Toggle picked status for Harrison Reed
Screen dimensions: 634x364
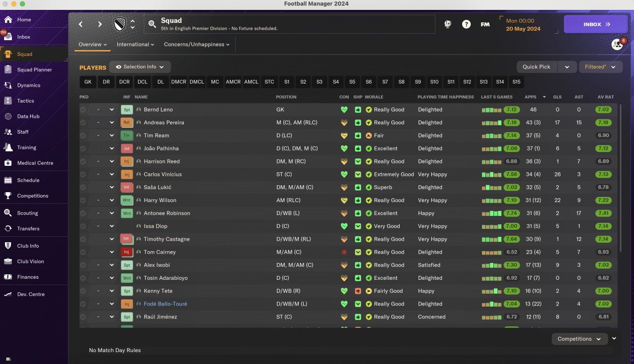click(x=83, y=161)
